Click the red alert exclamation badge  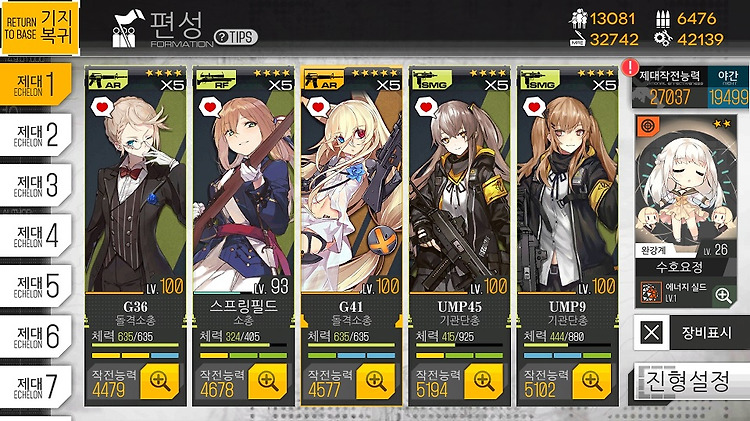(630, 67)
